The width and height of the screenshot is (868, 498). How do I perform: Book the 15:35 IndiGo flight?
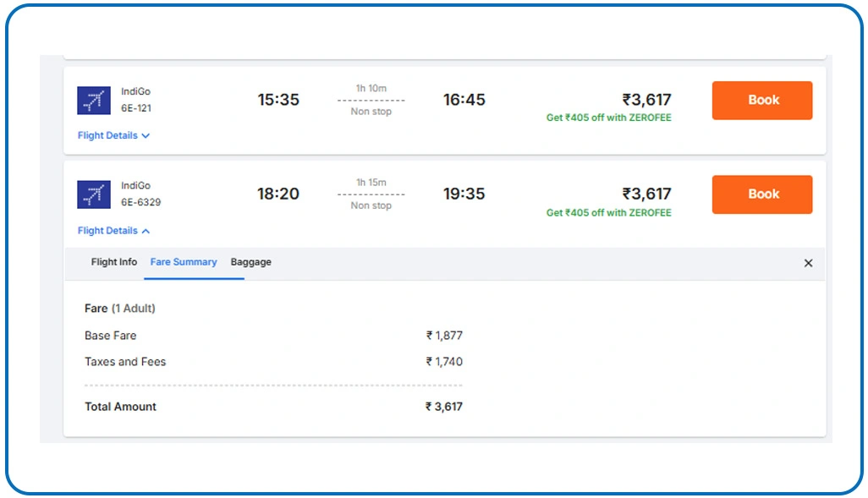click(761, 100)
